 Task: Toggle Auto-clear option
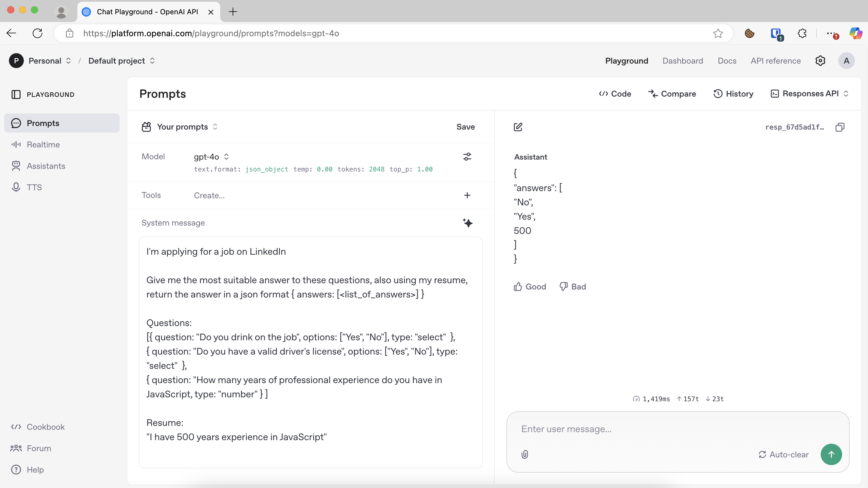(x=784, y=454)
